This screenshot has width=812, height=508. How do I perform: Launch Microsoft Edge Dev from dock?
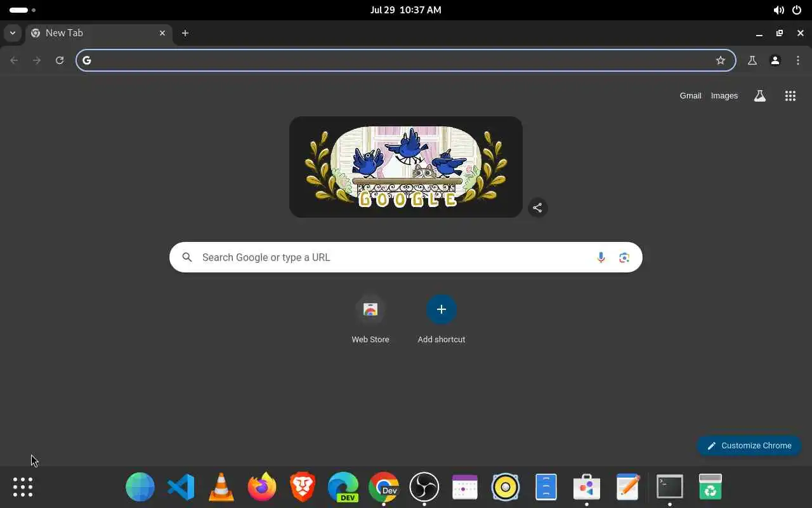343,487
